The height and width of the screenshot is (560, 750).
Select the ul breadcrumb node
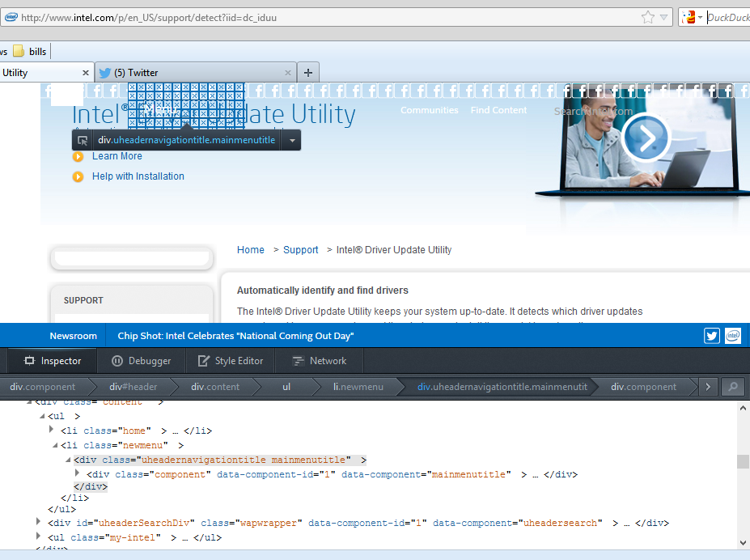pyautogui.click(x=286, y=387)
